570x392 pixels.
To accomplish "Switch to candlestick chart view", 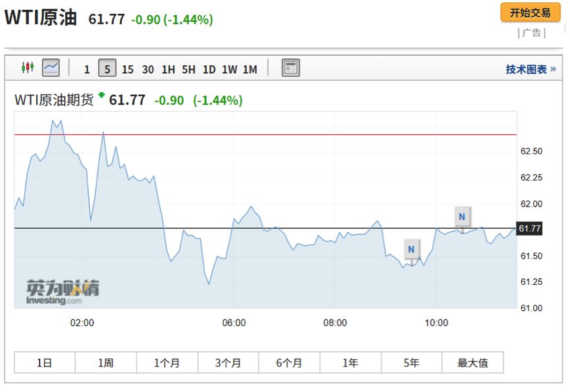I will [x=28, y=67].
